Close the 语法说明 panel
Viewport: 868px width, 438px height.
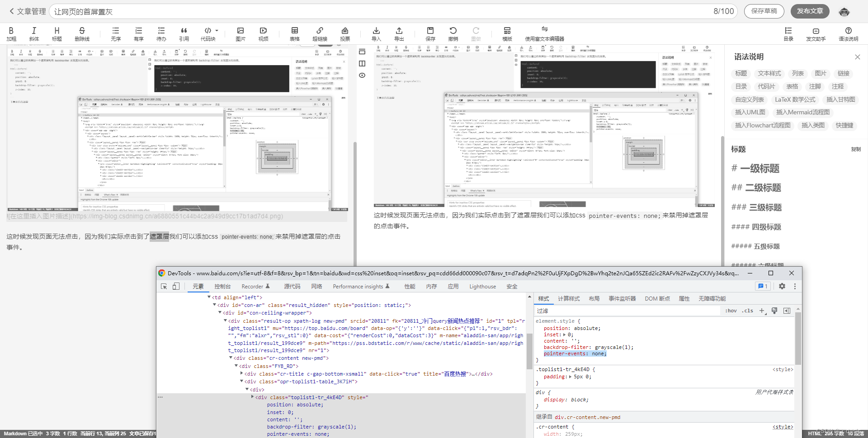point(857,57)
